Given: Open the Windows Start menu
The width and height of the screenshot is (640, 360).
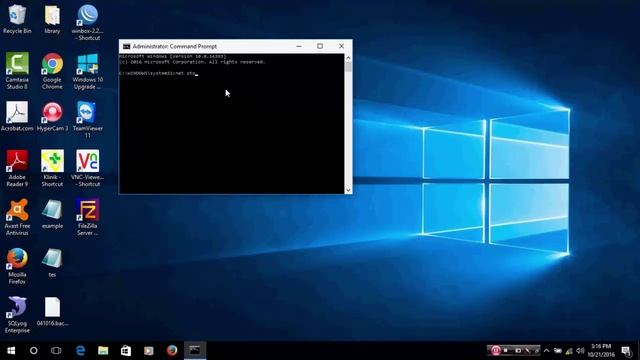Looking at the screenshot, I should tap(11, 351).
